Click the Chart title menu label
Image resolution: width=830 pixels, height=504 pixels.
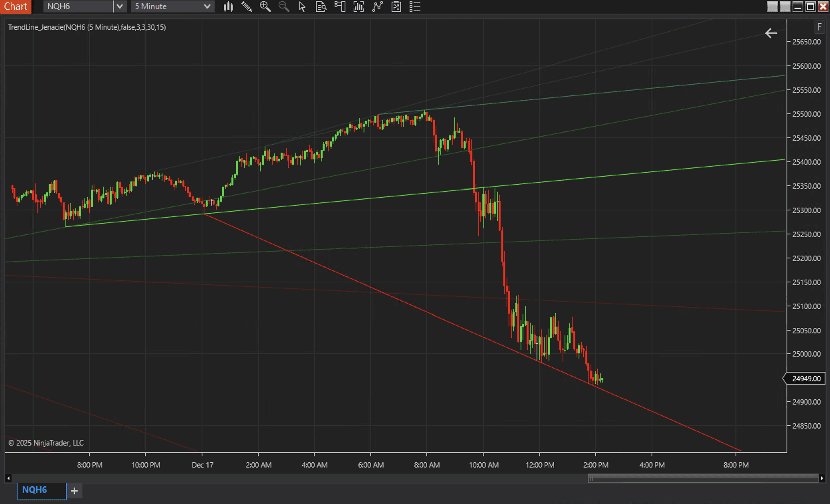[x=15, y=6]
